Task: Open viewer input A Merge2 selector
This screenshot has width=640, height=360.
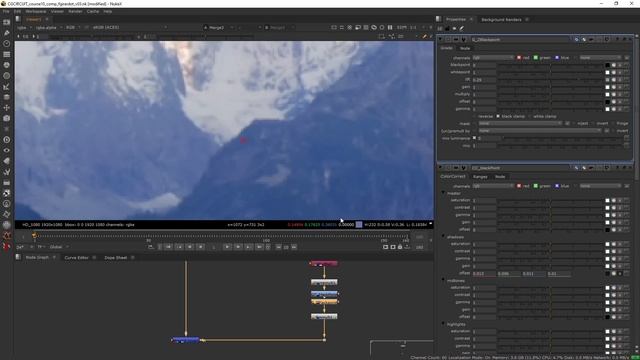Action: (219, 27)
